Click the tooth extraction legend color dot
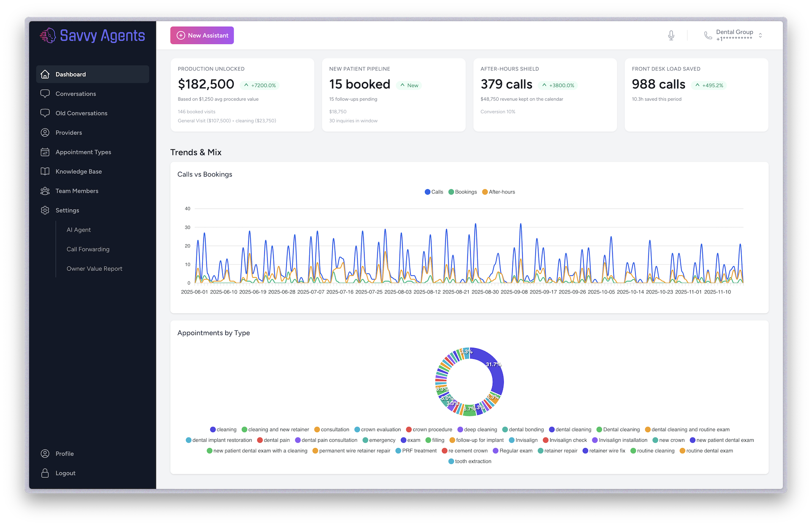Viewport: 812px width, 526px height. point(450,461)
